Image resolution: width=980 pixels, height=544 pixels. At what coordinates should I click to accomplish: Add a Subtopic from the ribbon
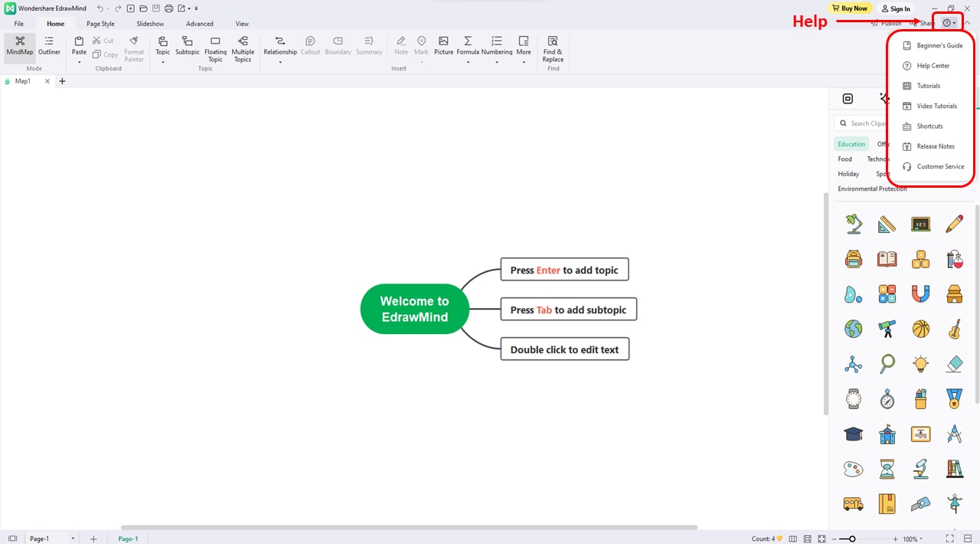coord(188,46)
